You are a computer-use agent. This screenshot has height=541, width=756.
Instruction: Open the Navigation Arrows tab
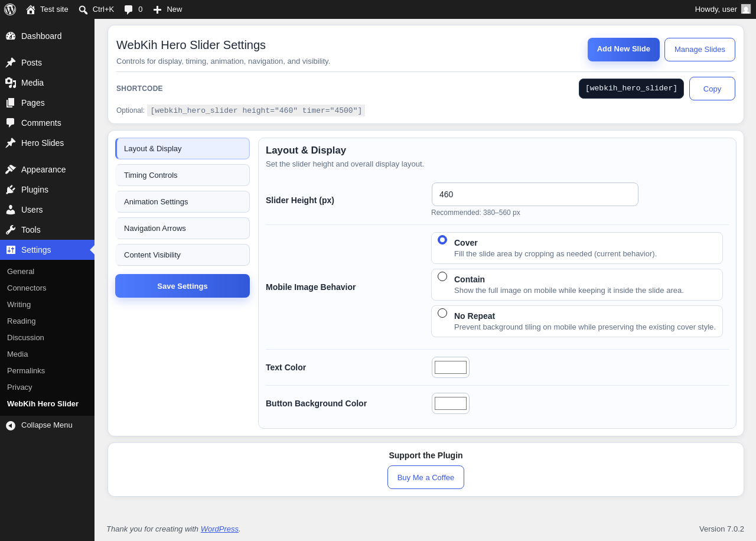tap(183, 229)
